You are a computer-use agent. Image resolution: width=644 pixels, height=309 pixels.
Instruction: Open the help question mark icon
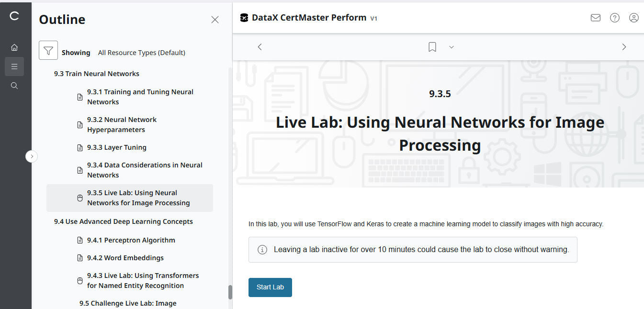pyautogui.click(x=614, y=17)
